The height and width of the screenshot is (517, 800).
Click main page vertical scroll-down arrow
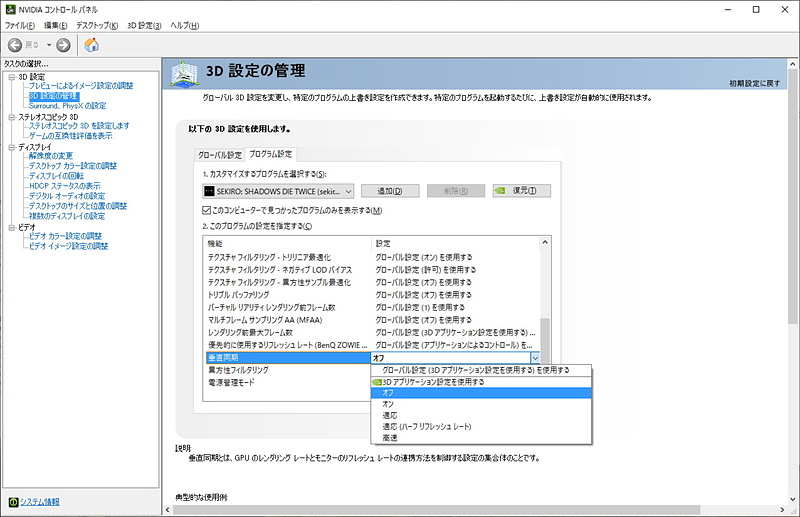(792, 500)
